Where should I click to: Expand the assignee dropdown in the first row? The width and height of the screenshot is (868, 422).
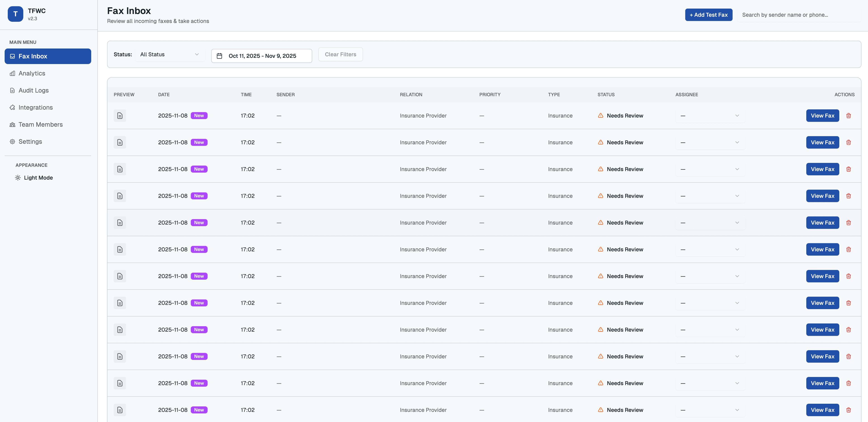click(x=710, y=115)
